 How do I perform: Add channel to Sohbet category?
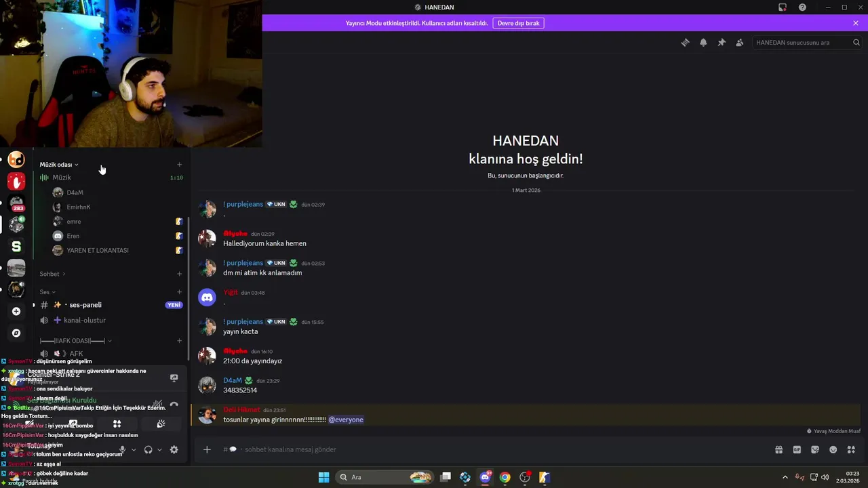click(x=179, y=274)
